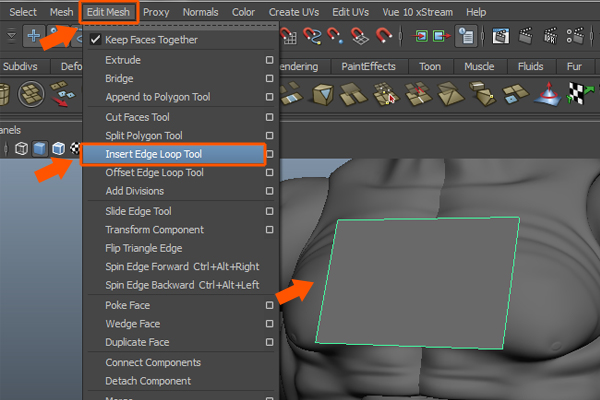Render the current frame with clapperboard icon
Viewport: 600px width, 400px height.
tap(526, 36)
